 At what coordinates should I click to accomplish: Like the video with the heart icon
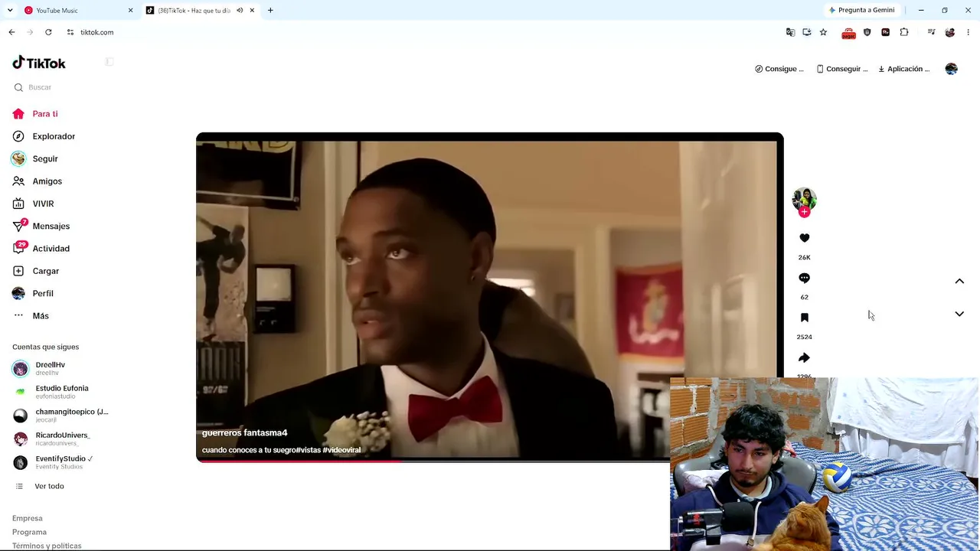coord(804,238)
